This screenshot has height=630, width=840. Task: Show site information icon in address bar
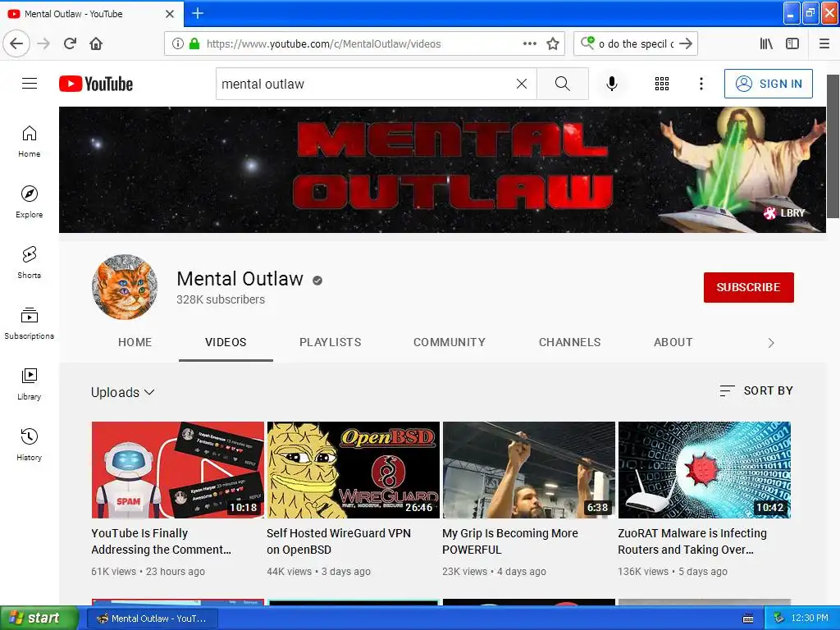click(177, 43)
